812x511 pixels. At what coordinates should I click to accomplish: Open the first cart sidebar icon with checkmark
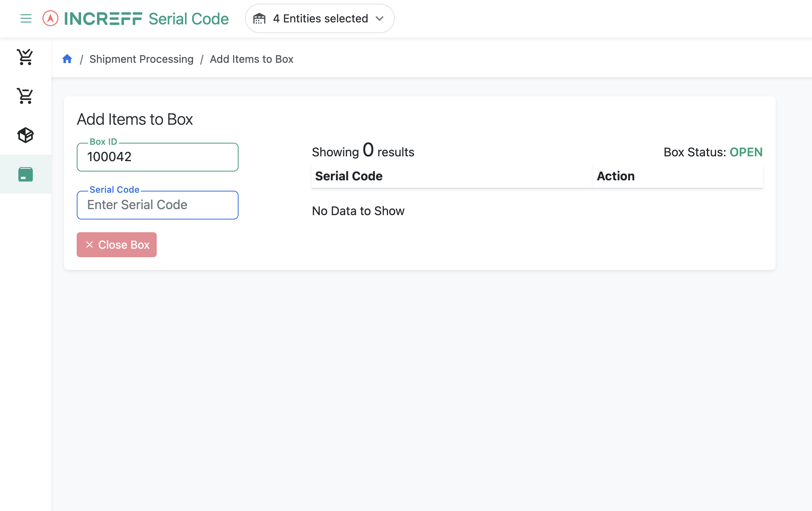click(x=25, y=57)
